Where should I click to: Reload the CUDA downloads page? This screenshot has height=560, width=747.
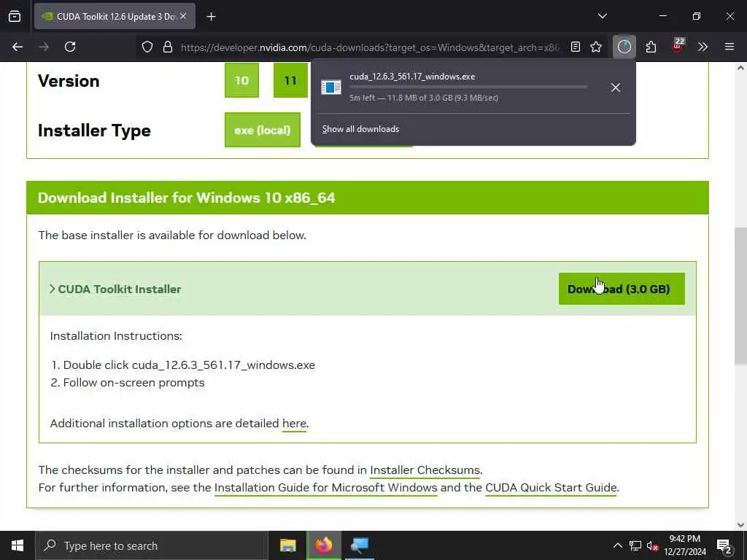tap(70, 47)
